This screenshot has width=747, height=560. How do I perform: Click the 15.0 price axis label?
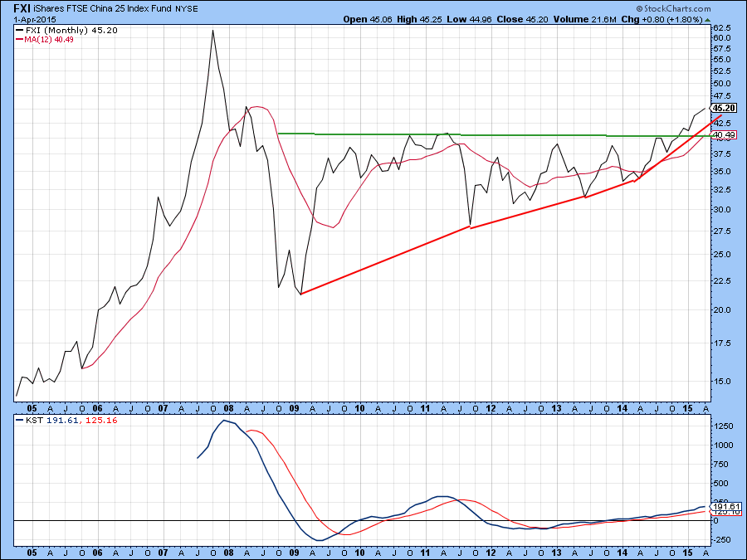tap(722, 381)
